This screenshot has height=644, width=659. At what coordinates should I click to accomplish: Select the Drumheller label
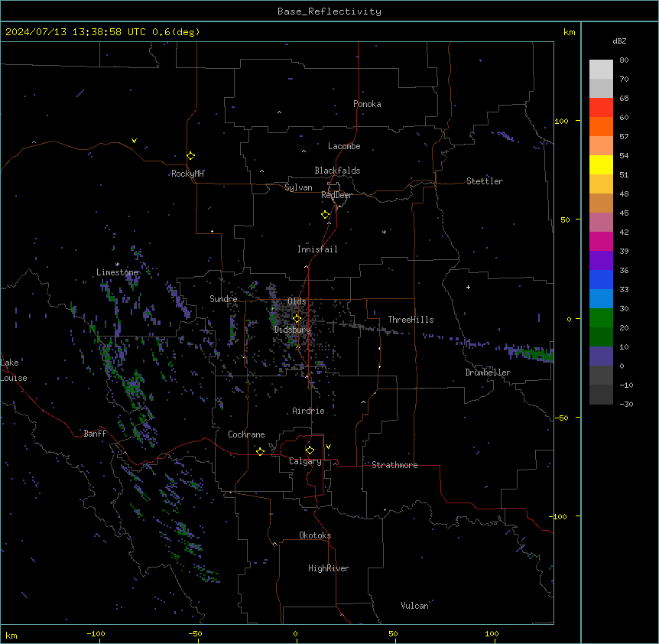[x=488, y=372]
